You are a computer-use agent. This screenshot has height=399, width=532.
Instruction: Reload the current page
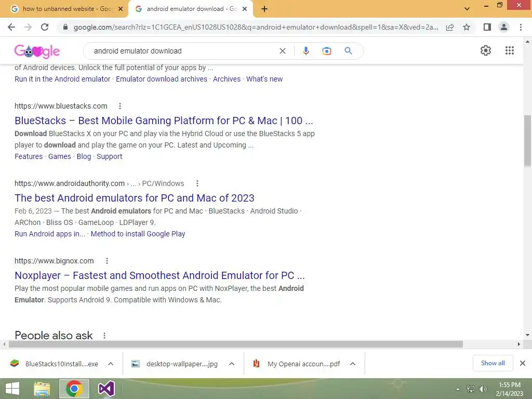(45, 27)
